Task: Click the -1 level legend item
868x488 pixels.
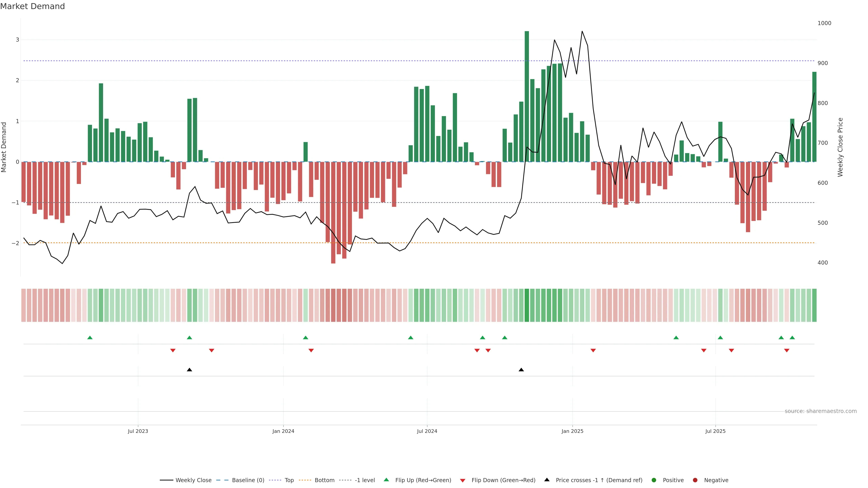Action: [x=365, y=480]
